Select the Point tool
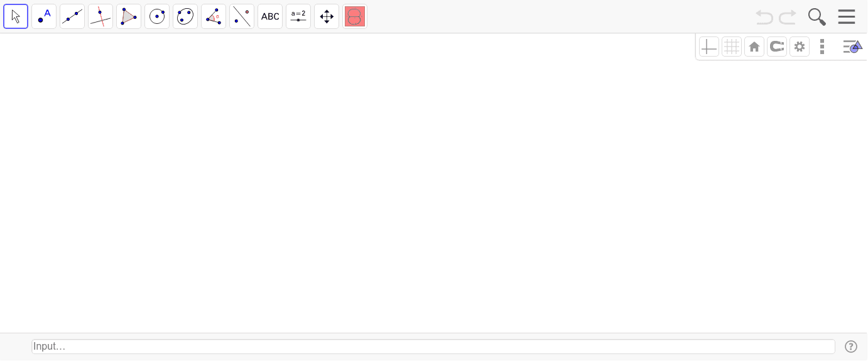This screenshot has height=361, width=868. (x=44, y=16)
